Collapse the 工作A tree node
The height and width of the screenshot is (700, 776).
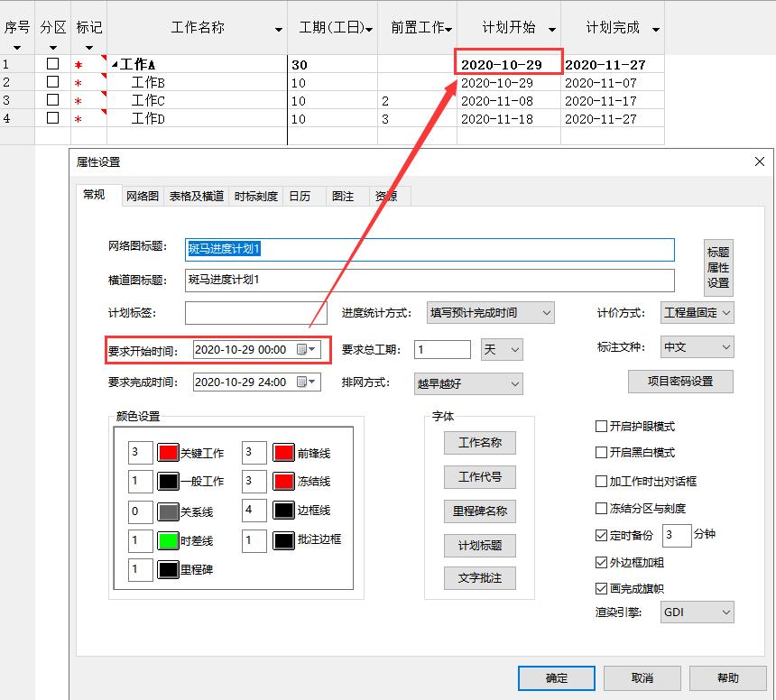[115, 64]
